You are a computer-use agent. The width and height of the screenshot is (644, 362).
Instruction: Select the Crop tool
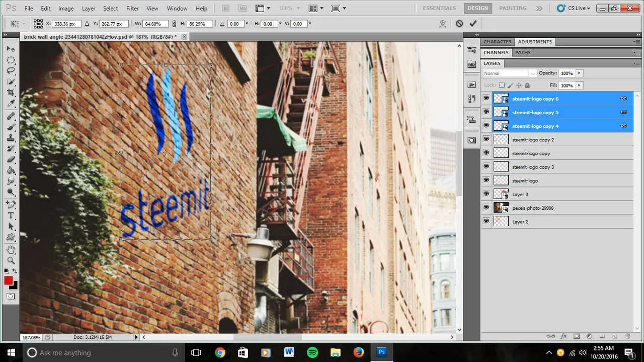click(11, 93)
